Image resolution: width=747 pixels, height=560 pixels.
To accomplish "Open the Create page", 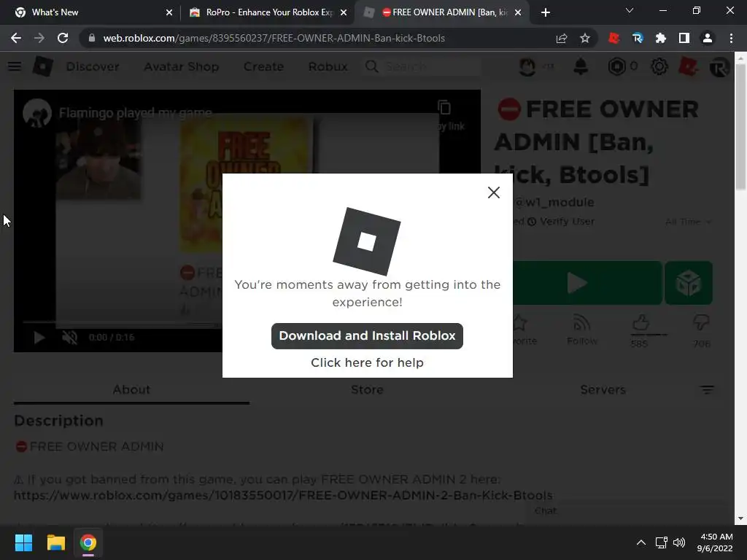I will pyautogui.click(x=263, y=66).
